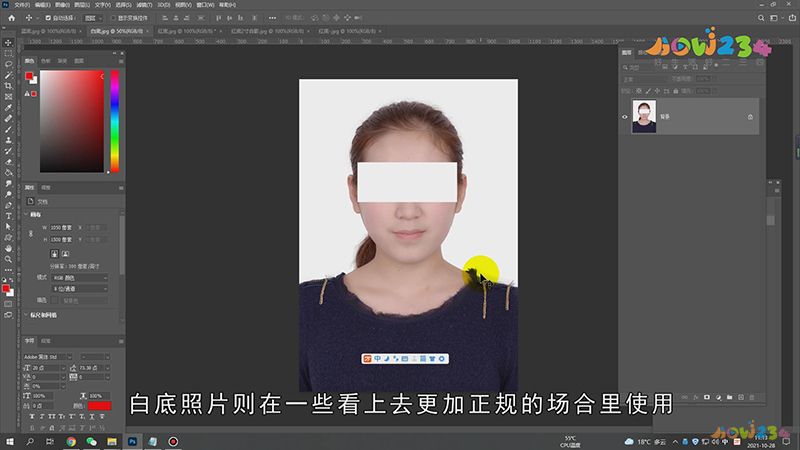Select the Eyedropper tool

8,108
